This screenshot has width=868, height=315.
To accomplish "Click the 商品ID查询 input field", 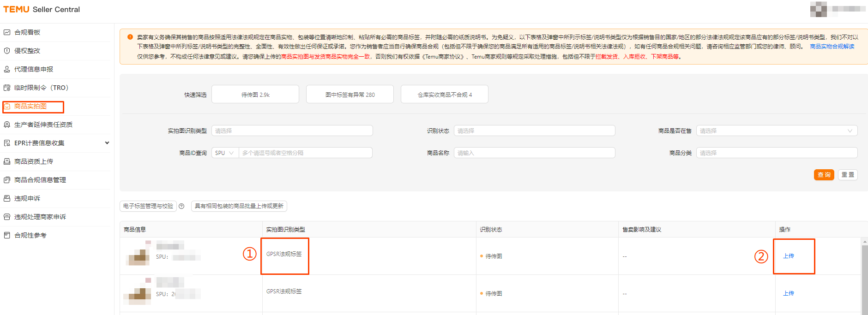I will coord(306,153).
